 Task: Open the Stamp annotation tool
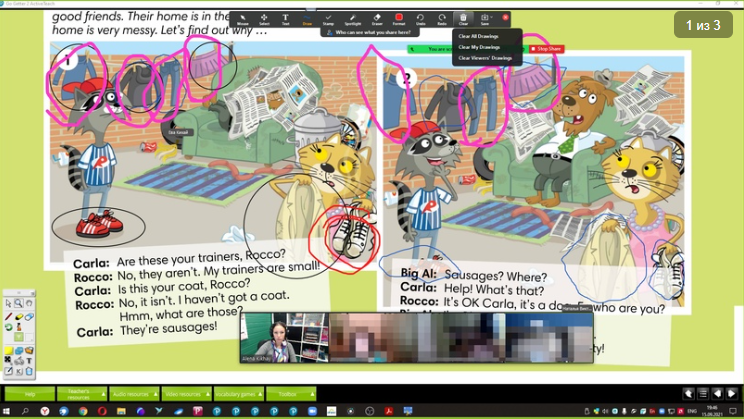328,19
